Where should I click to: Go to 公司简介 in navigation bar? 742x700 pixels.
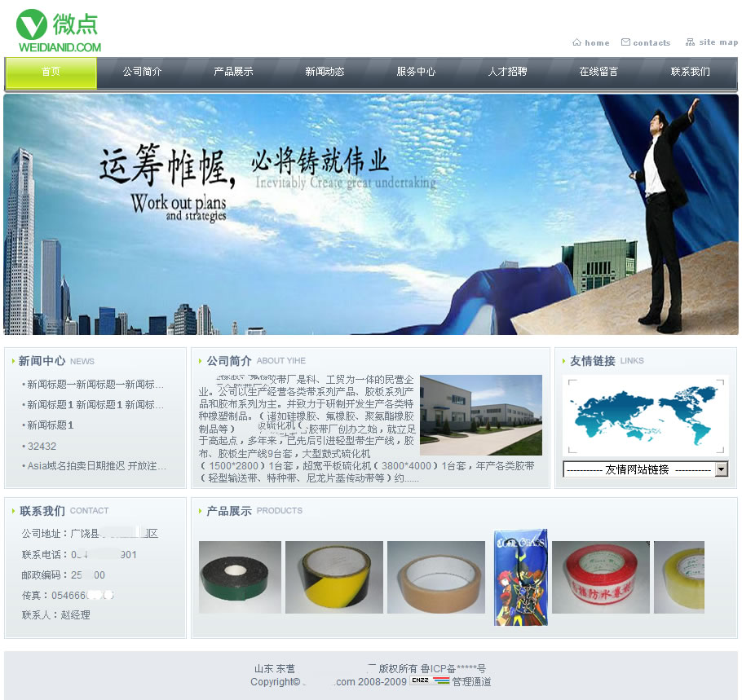tap(142, 73)
